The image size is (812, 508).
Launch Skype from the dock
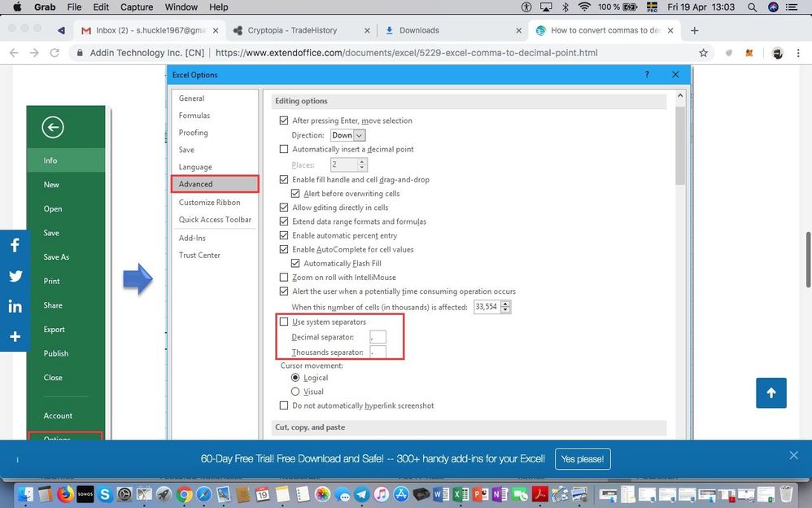(105, 494)
